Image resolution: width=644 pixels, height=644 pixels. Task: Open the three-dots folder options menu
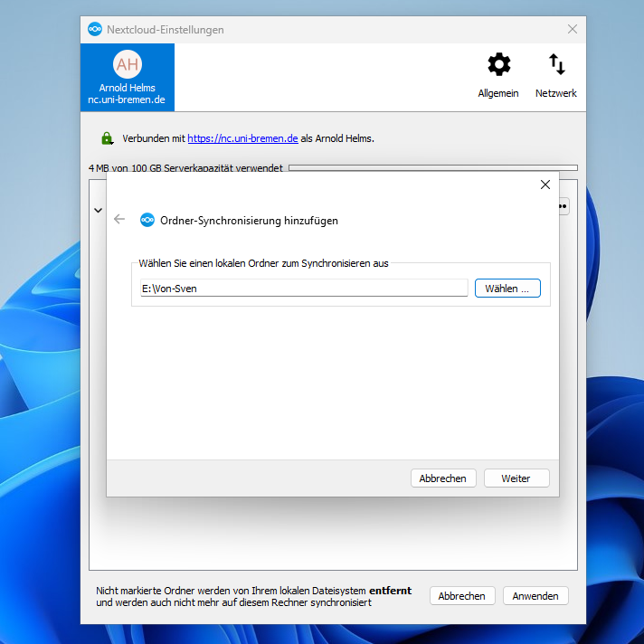pyautogui.click(x=563, y=207)
